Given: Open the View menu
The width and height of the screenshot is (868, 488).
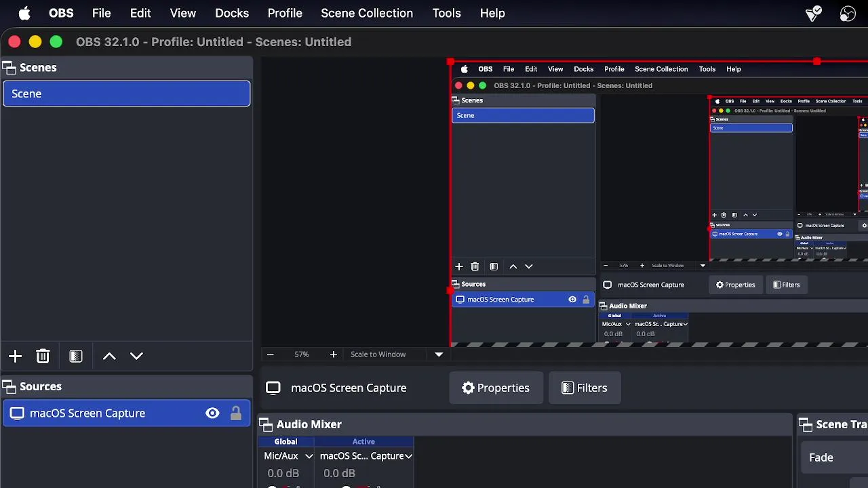Looking at the screenshot, I should click(183, 13).
